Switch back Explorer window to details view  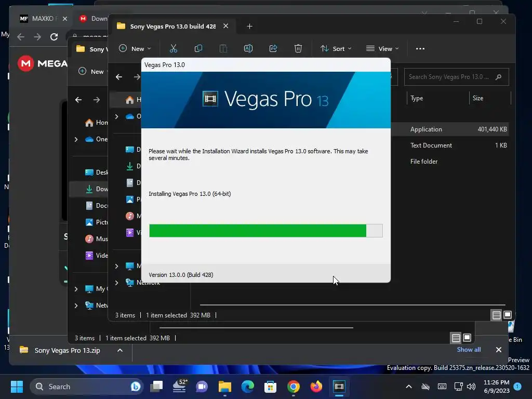456,338
